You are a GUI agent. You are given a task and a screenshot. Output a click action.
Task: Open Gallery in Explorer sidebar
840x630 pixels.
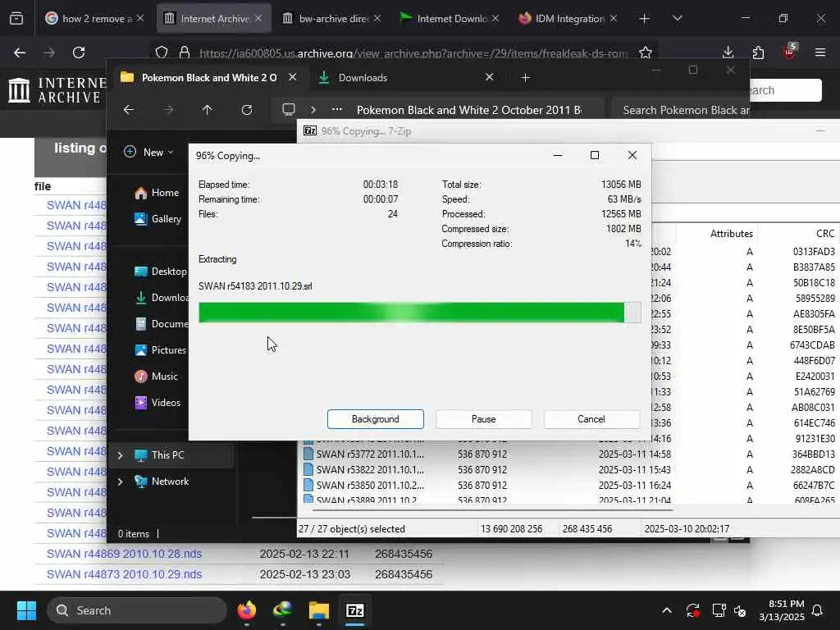(158, 218)
